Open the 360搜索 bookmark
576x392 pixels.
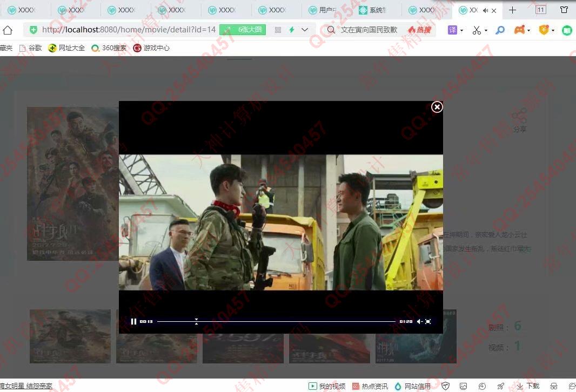click(x=109, y=48)
